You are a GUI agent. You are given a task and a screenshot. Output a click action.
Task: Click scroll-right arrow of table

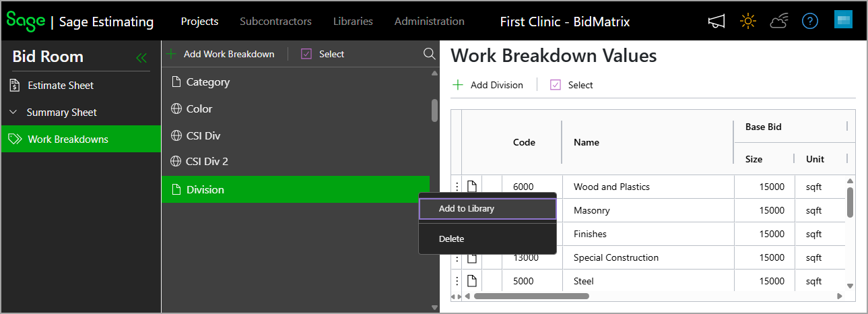[840, 296]
